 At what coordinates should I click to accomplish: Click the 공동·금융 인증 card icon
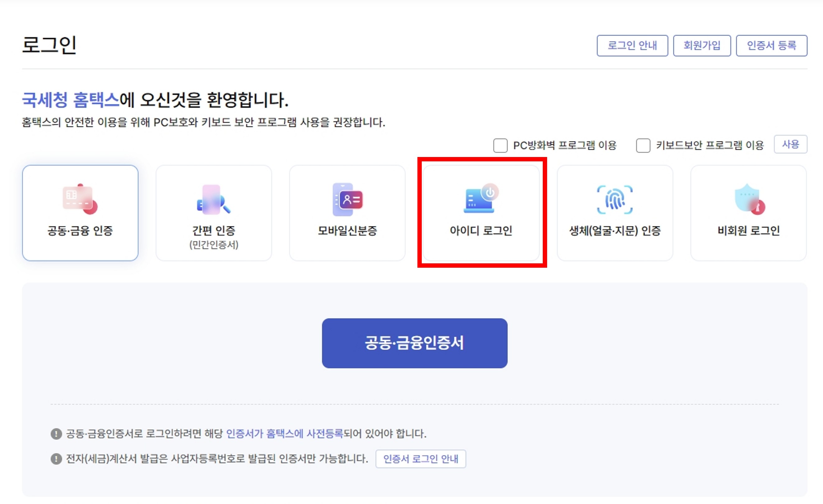(80, 199)
